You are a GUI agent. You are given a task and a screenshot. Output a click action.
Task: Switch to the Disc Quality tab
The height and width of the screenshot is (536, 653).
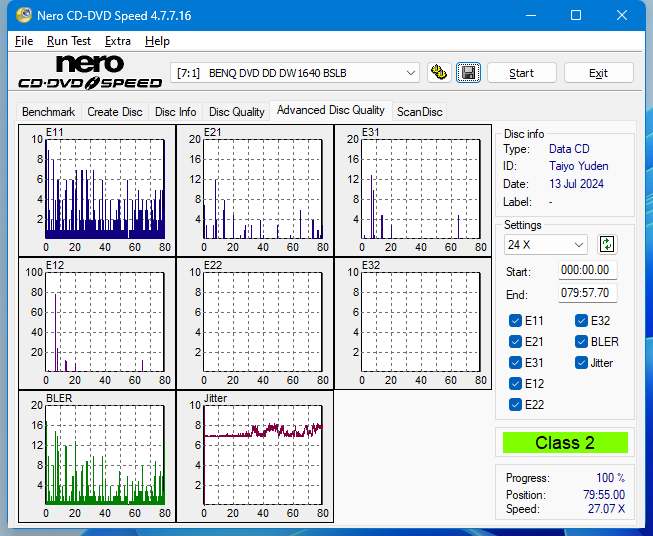pos(237,112)
